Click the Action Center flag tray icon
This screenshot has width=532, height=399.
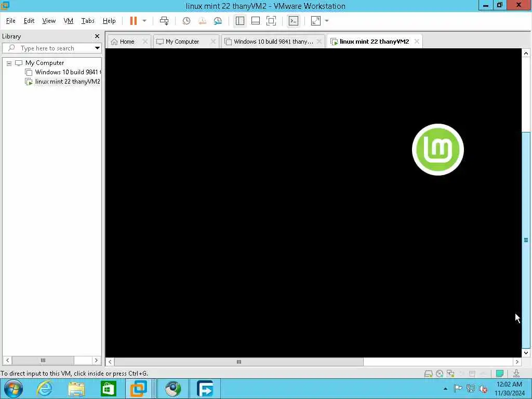458,389
